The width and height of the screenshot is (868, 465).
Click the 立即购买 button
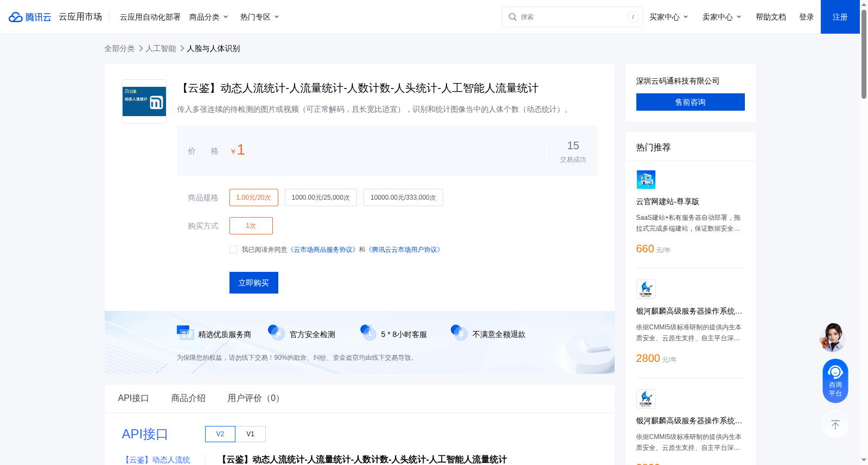click(x=254, y=283)
